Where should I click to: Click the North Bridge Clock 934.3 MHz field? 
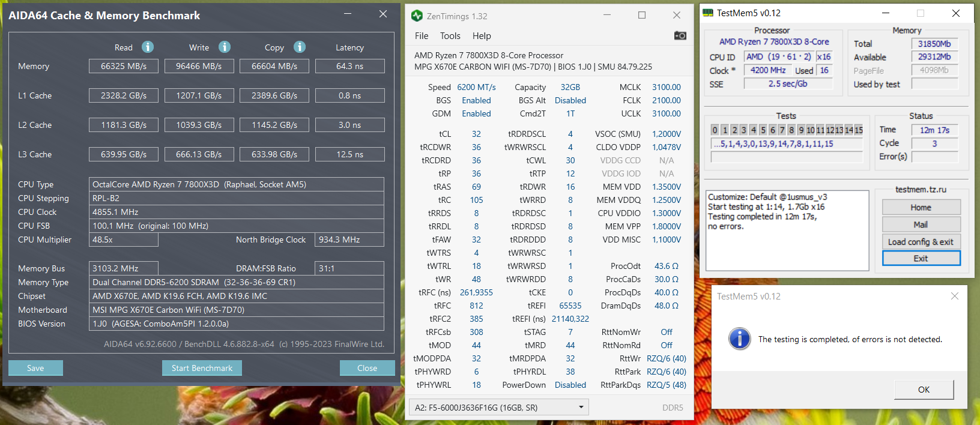tap(349, 240)
